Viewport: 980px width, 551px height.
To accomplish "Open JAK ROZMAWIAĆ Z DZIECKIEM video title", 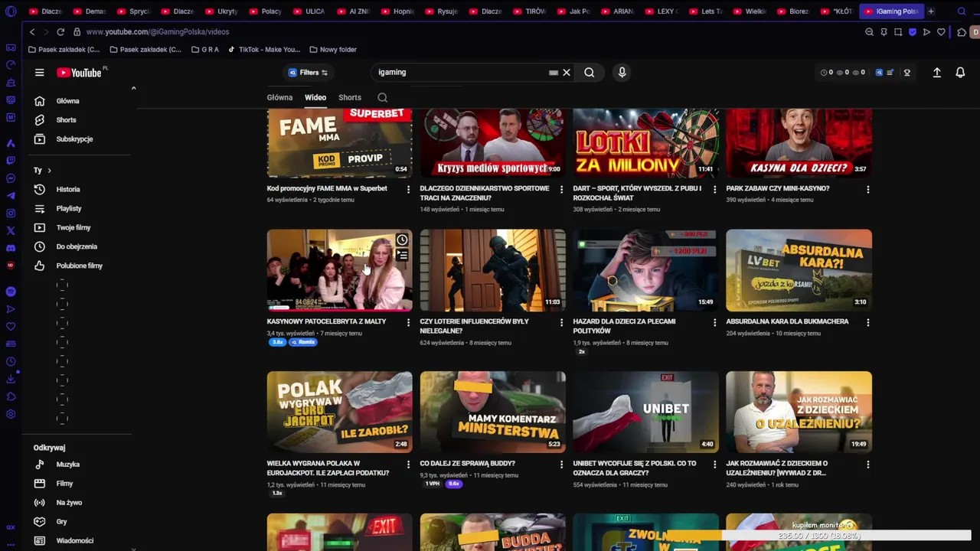I will tap(776, 468).
